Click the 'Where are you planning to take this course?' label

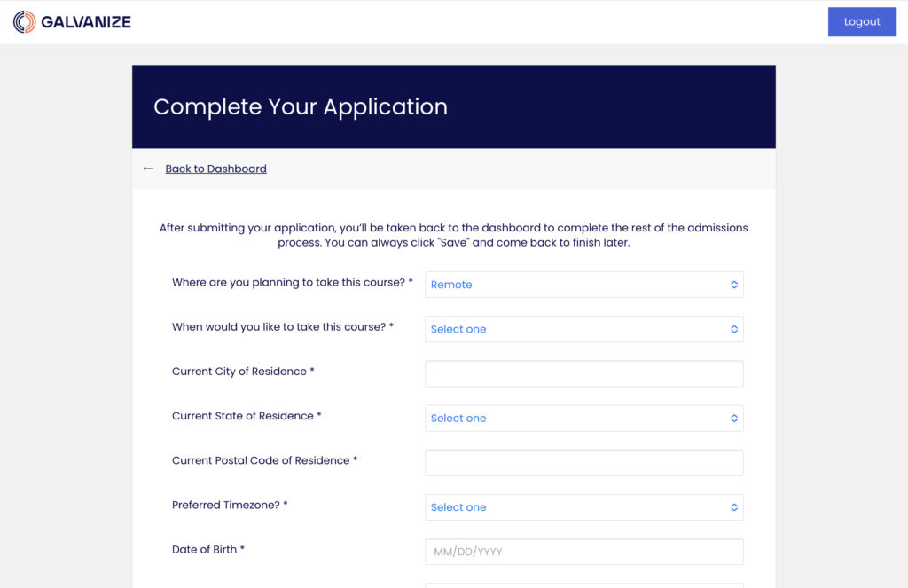(292, 283)
